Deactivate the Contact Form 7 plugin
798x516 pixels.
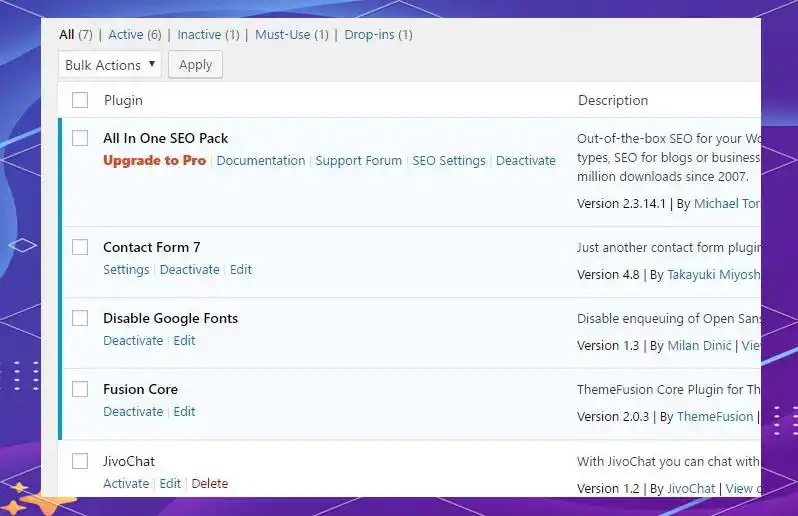(189, 269)
